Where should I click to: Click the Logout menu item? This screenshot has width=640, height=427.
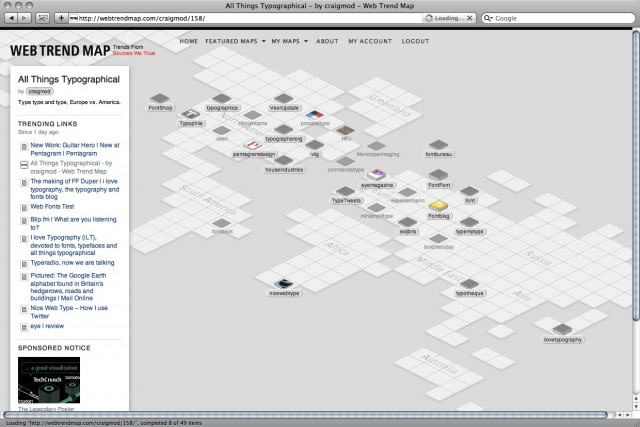tap(415, 41)
